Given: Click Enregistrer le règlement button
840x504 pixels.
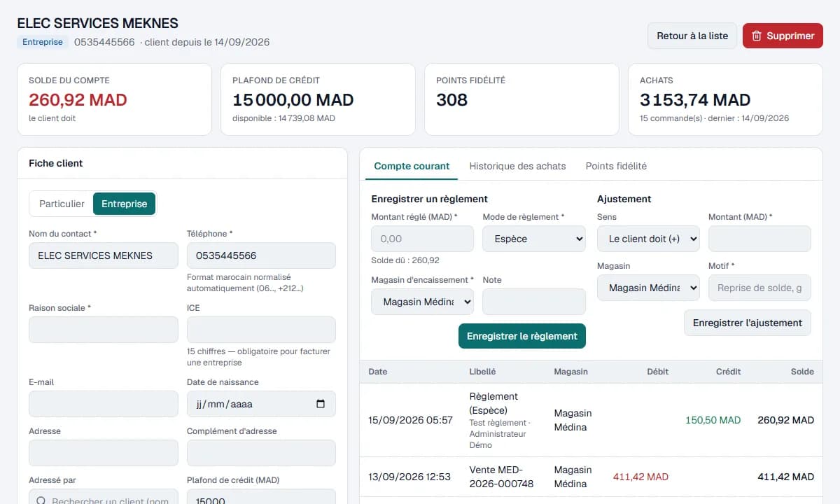Looking at the screenshot, I should pyautogui.click(x=522, y=336).
